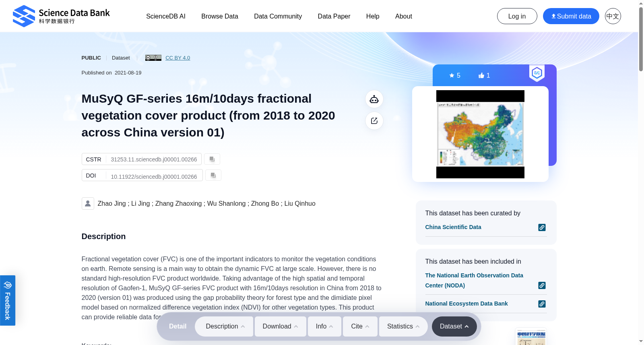Click the journal cover thumbnail
Image resolution: width=644 pixels, height=345 pixels.
(531, 337)
